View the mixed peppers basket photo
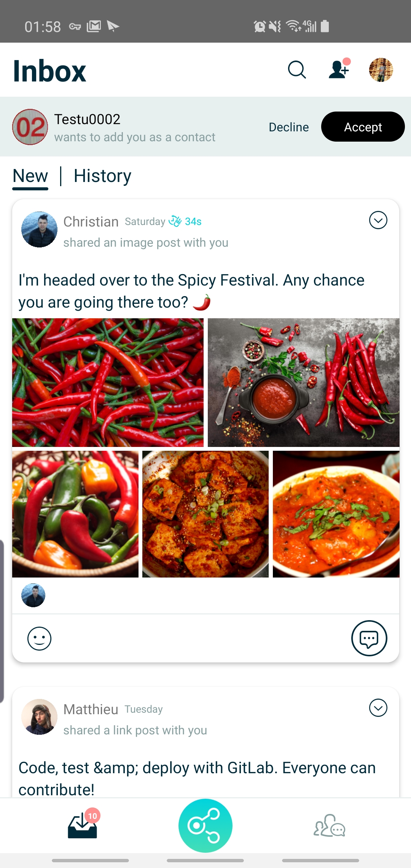 point(75,514)
